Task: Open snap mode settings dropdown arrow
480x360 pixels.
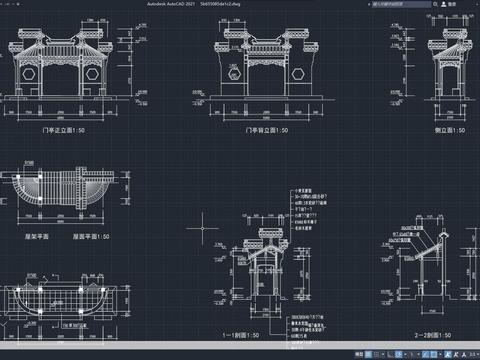Action: (383, 354)
